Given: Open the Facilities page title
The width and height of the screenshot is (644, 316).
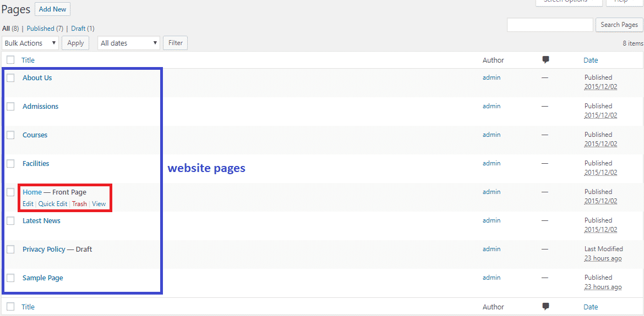Looking at the screenshot, I should coord(36,163).
